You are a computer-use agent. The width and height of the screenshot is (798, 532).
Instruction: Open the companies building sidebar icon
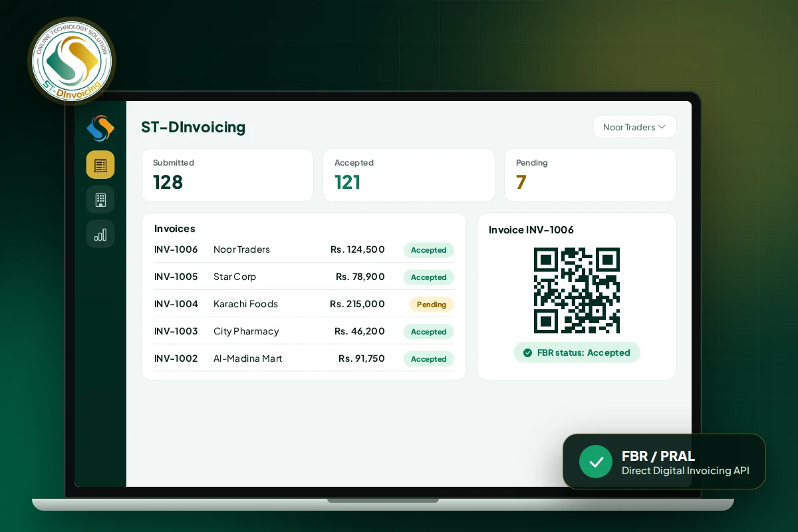tap(100, 199)
